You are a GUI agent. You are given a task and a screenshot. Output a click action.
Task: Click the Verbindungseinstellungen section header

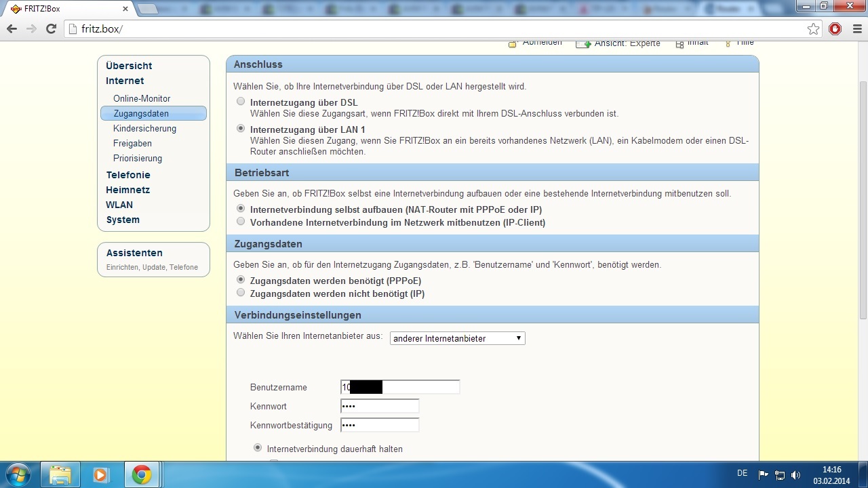point(492,315)
